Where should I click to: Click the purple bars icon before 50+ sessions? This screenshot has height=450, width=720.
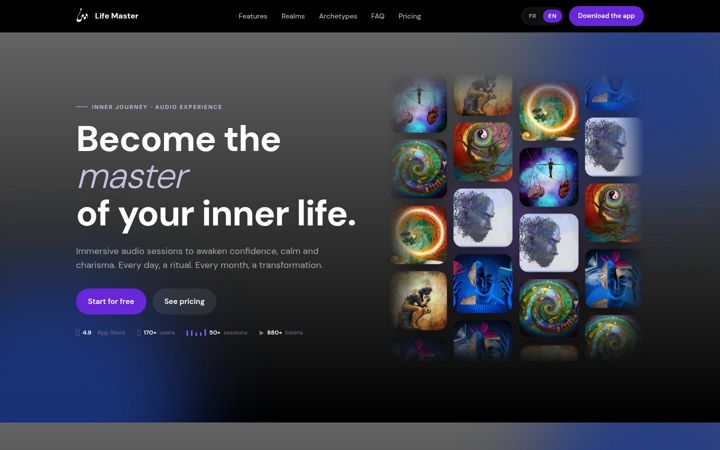tap(196, 332)
